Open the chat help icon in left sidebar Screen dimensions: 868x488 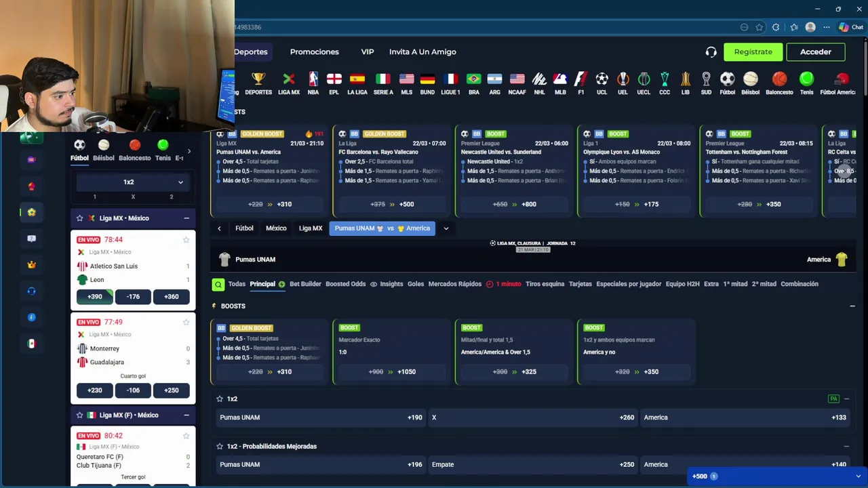[x=31, y=239]
